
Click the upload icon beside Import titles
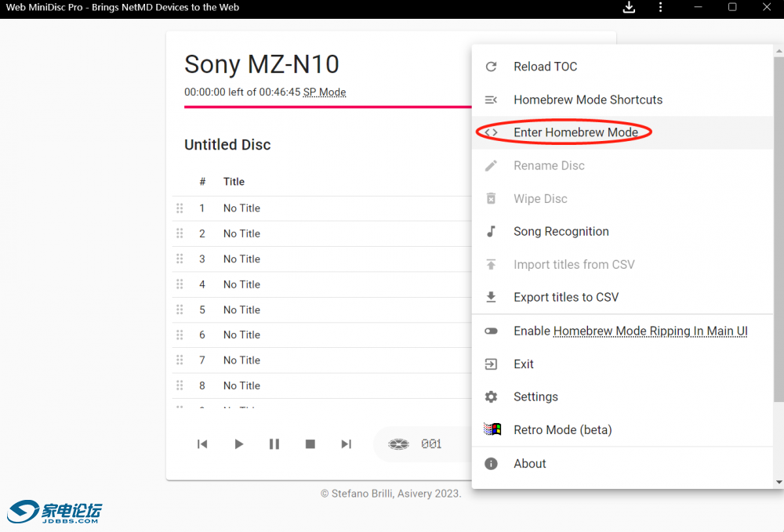click(491, 264)
